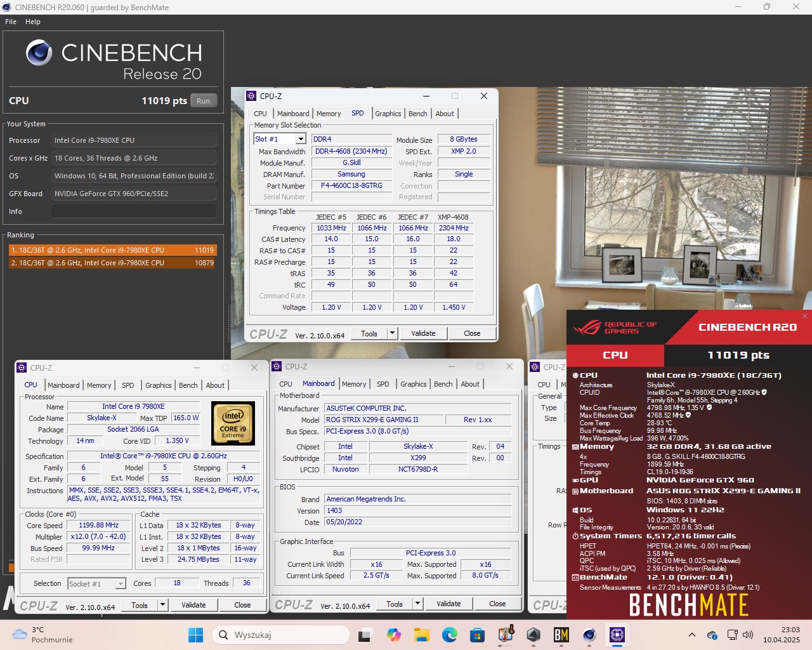Open File Explorer from the taskbar
Image resolution: width=812 pixels, height=650 pixels.
[x=421, y=635]
